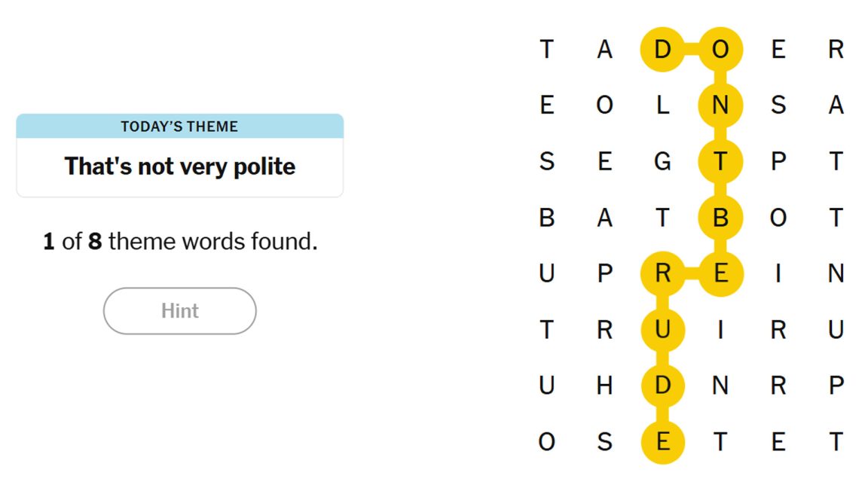This screenshot has width=868, height=488.
Task: Click the letter R in the top-right grid corner
Action: pyautogui.click(x=836, y=50)
